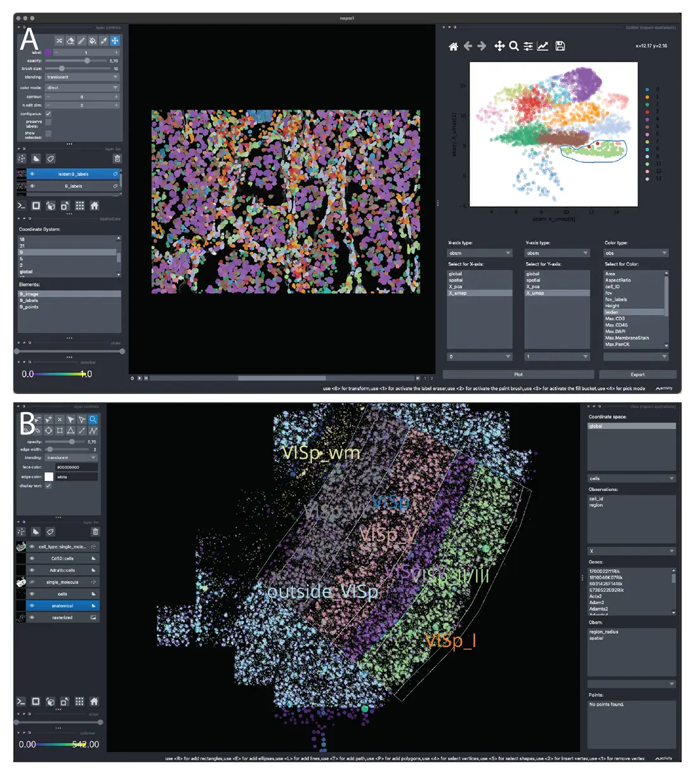This screenshot has height=769, width=700.
Task: Select the anatomical layer in panel B
Action: 63,606
